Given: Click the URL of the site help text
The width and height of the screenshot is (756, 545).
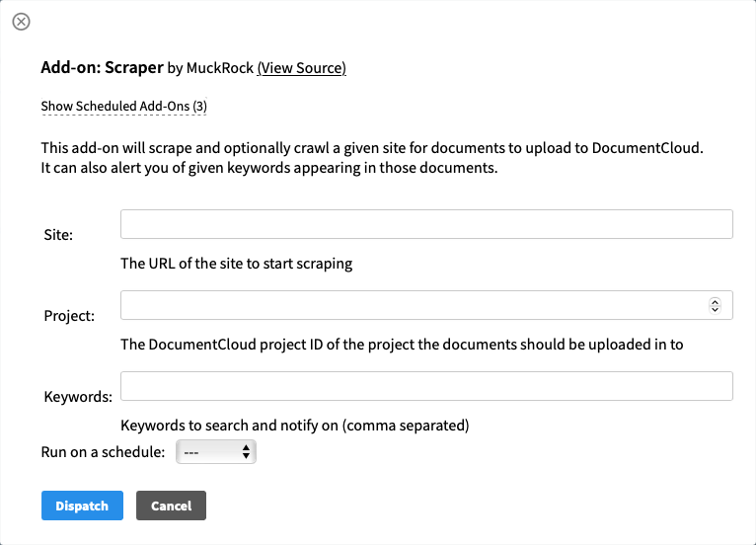Looking at the screenshot, I should click(236, 264).
